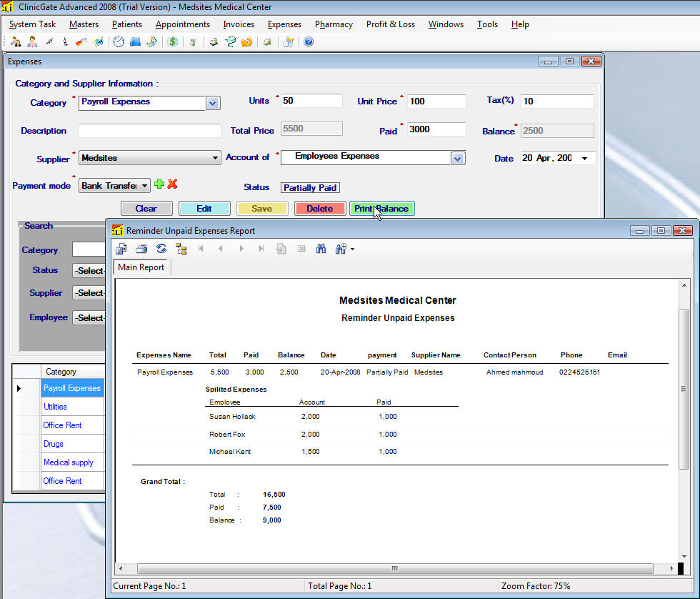Click the Unit Price input field

(436, 102)
